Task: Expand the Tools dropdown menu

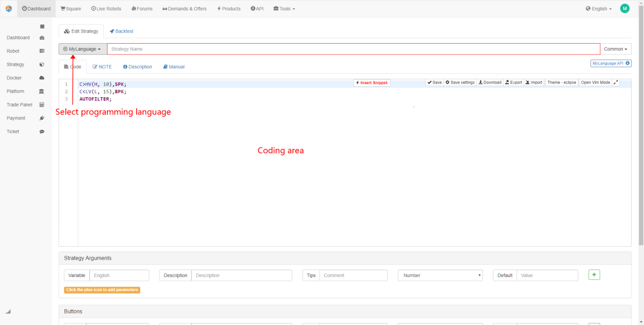Action: click(284, 8)
